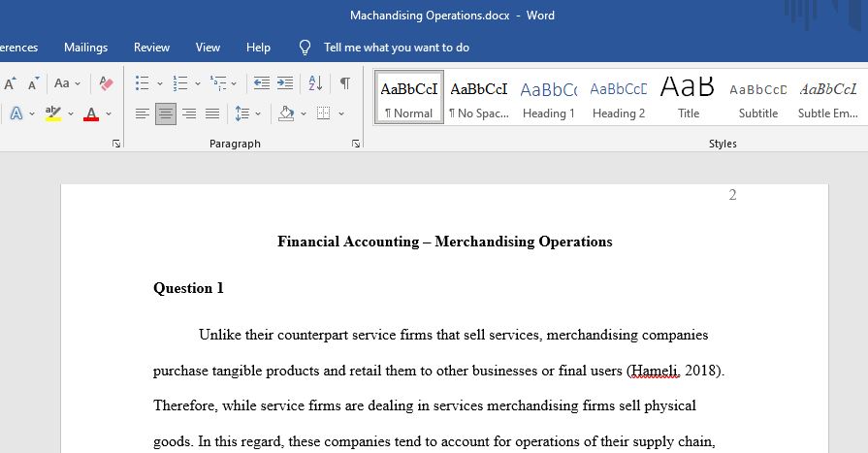Open line spacing dropdown arrow
Screen dimensions: 868x453
(258, 114)
